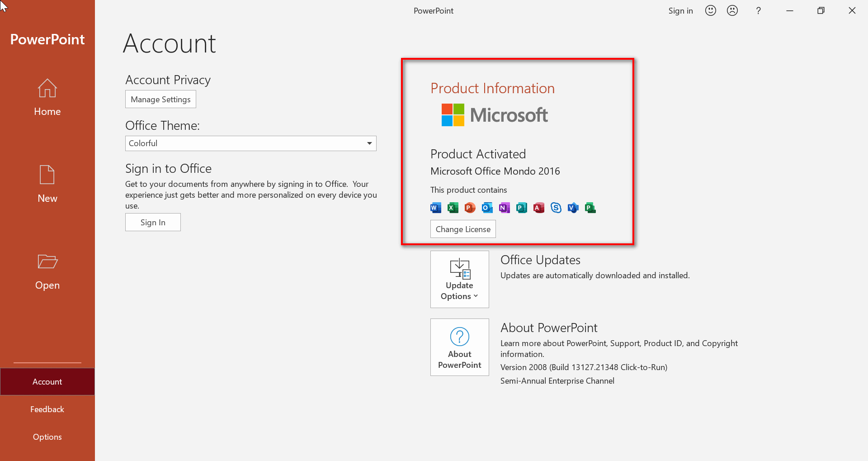Click the 'Office Updates' heading
Viewport: 868px width, 461px height.
[x=540, y=260]
